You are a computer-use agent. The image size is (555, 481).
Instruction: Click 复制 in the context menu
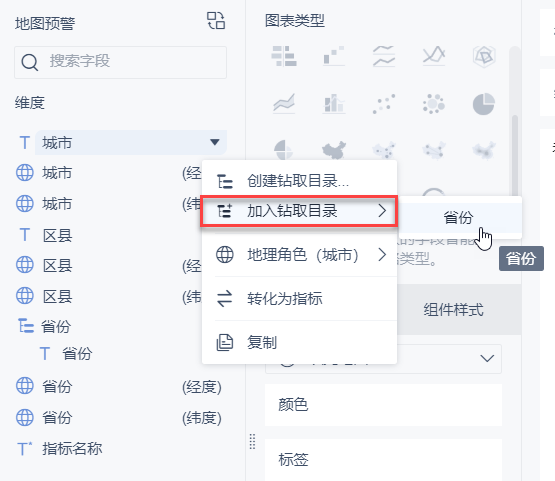[x=299, y=343]
